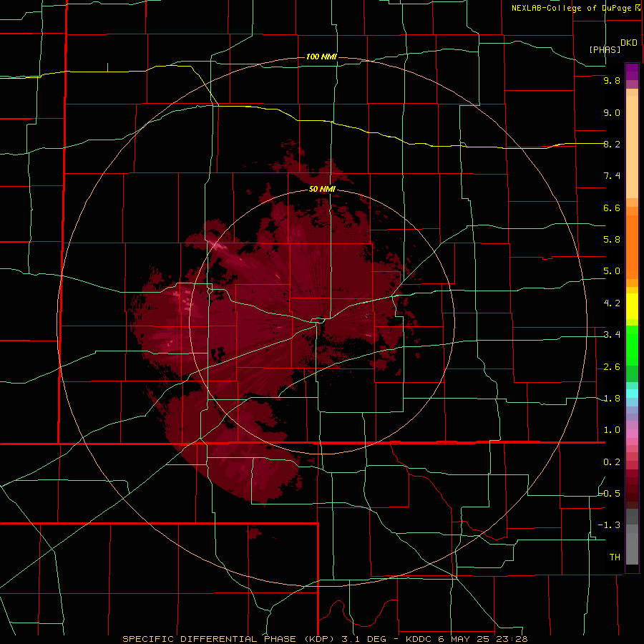Click the yellow segment of the color bar
Viewport: 644px width, 644px height.
pyautogui.click(x=632, y=306)
